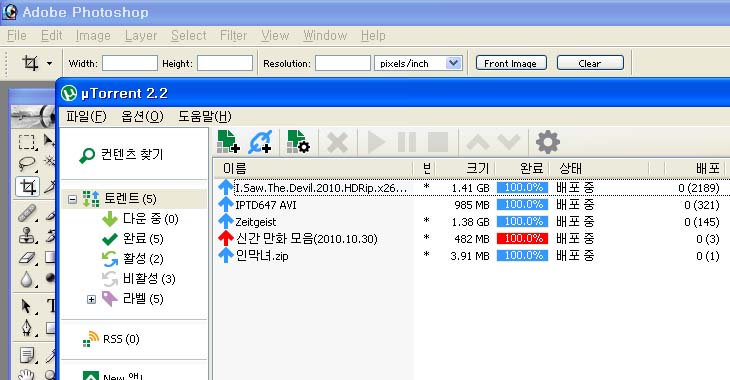Select 완료 (5) category

[133, 239]
